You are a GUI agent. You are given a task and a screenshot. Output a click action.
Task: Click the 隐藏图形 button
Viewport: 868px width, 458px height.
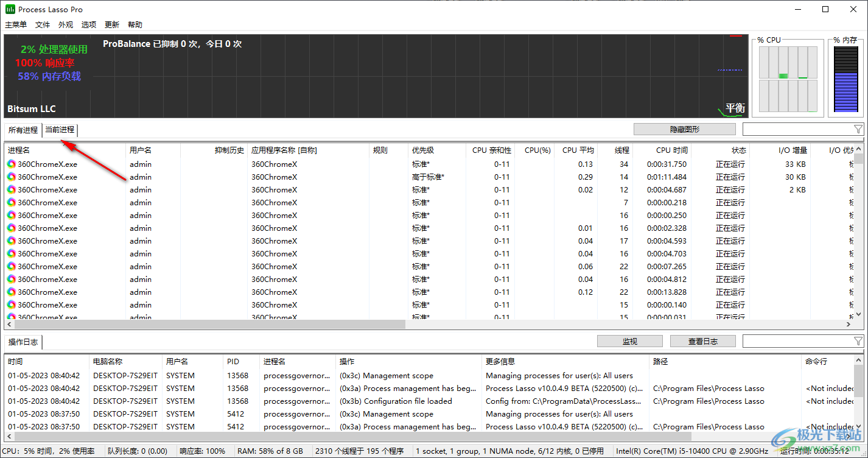[685, 129]
